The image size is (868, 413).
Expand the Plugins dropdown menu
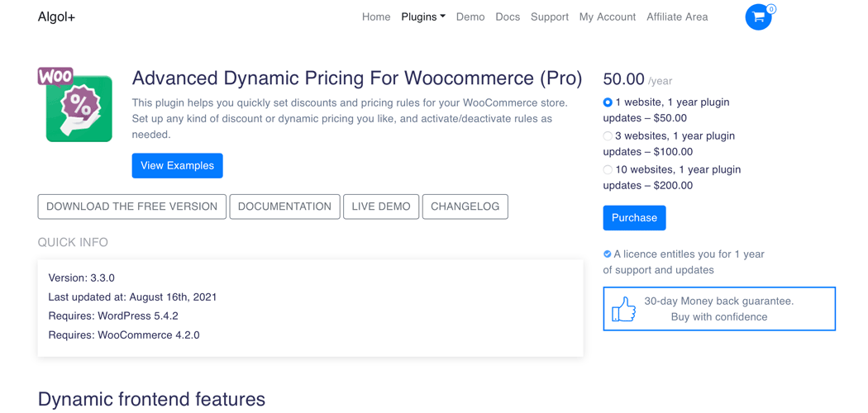click(423, 17)
